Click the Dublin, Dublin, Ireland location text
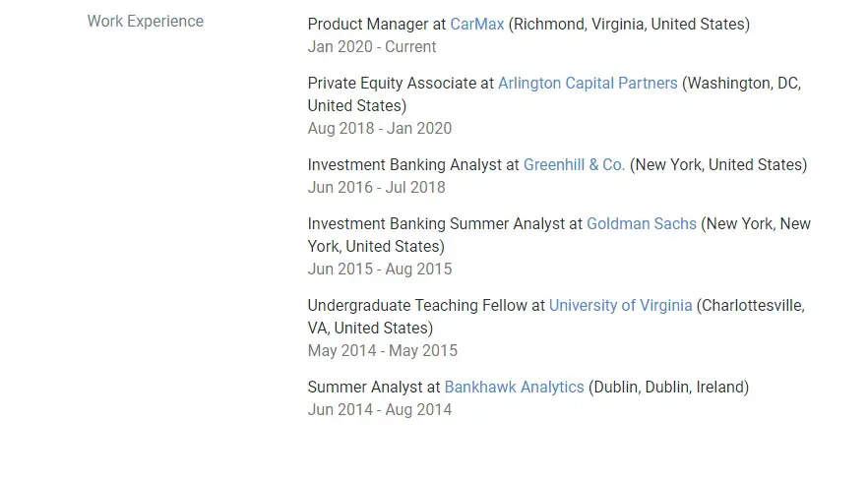 pyautogui.click(x=669, y=388)
